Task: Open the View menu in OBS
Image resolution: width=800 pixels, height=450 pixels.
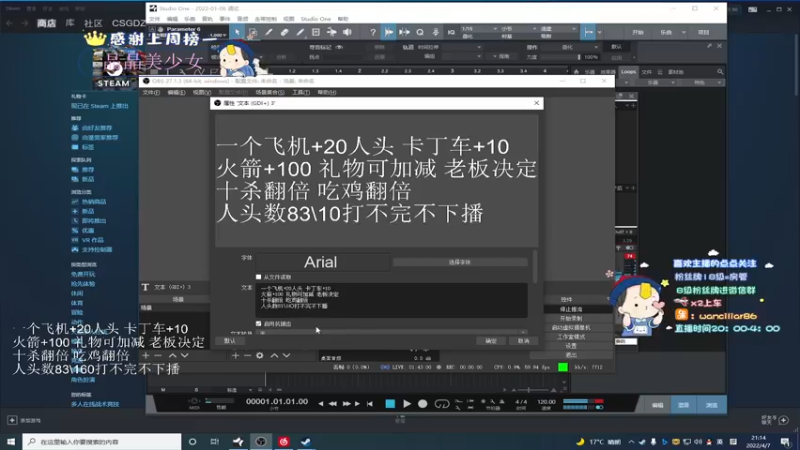Action: coord(202,92)
